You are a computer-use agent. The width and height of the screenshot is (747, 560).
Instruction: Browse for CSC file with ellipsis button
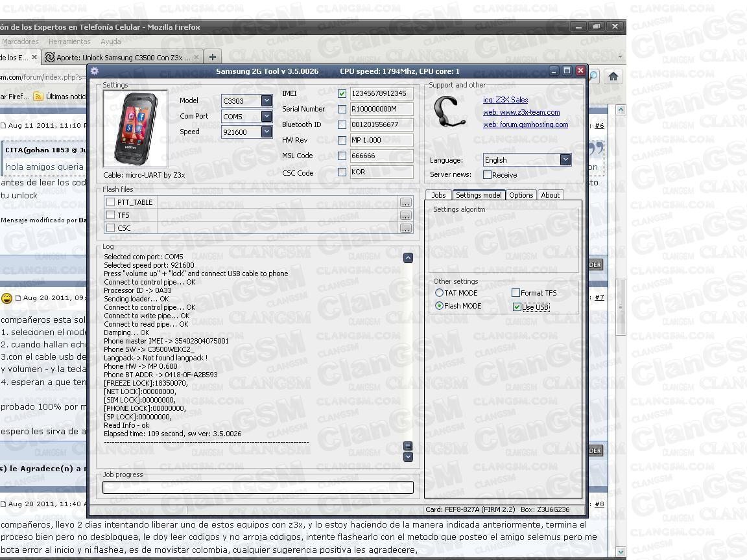point(405,229)
